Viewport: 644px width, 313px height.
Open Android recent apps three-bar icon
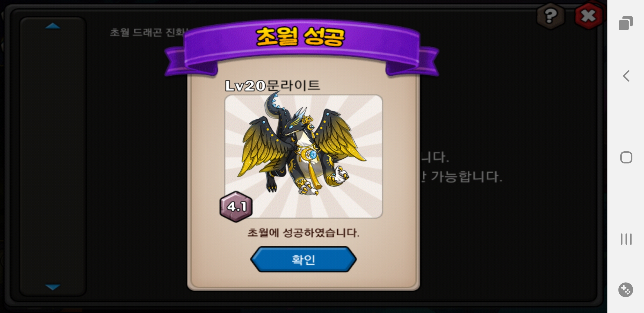click(626, 239)
